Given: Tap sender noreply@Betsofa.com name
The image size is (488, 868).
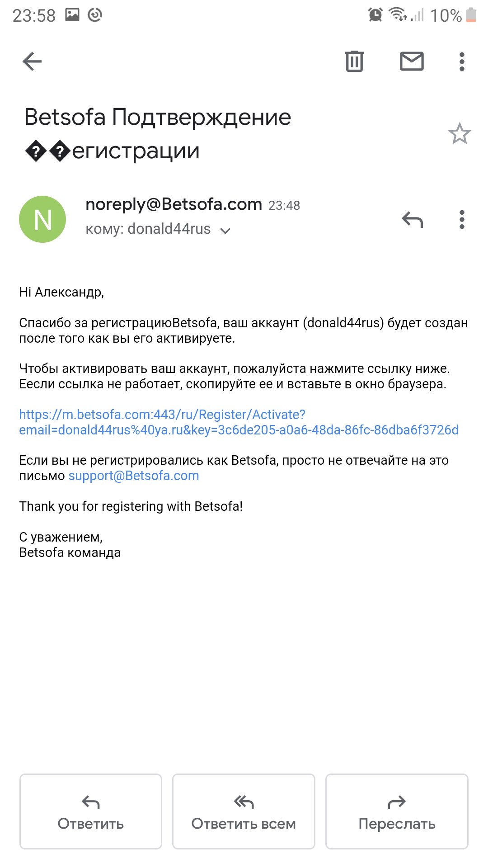Looking at the screenshot, I should (x=174, y=204).
